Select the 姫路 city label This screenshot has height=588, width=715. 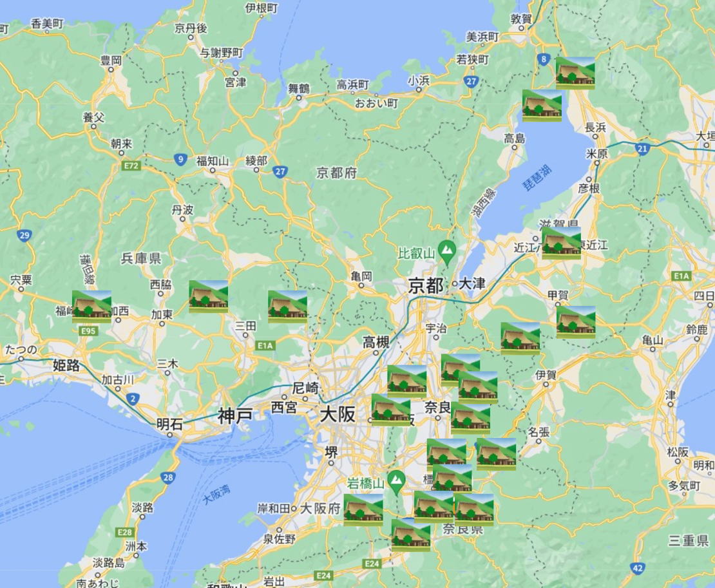(66, 365)
